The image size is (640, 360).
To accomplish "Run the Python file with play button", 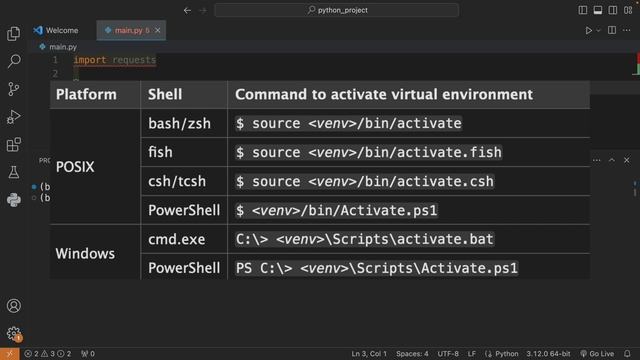I will coord(588,30).
